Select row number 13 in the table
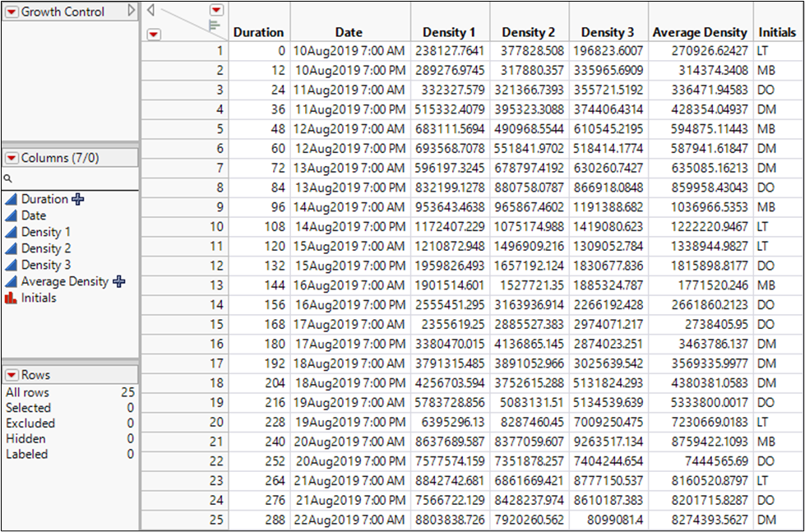 (x=218, y=285)
